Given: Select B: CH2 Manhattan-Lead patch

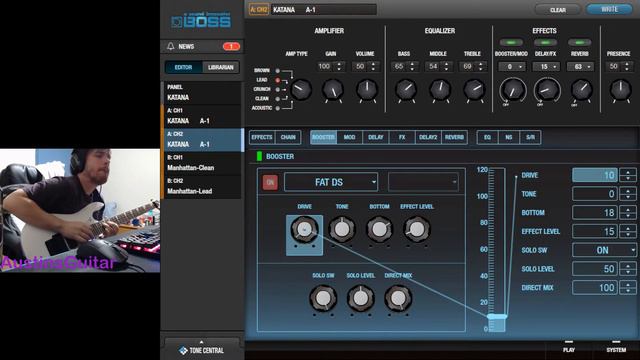Looking at the screenshot, I should click(203, 186).
